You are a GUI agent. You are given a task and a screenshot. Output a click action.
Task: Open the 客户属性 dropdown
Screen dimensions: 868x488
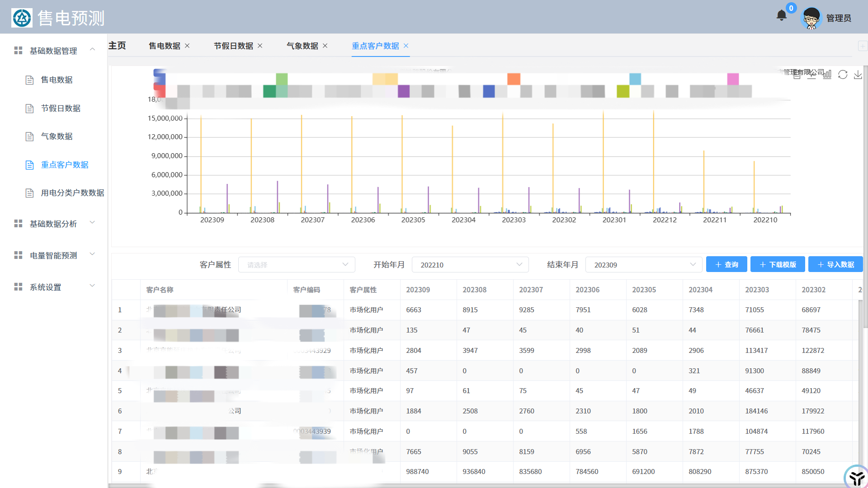click(297, 265)
